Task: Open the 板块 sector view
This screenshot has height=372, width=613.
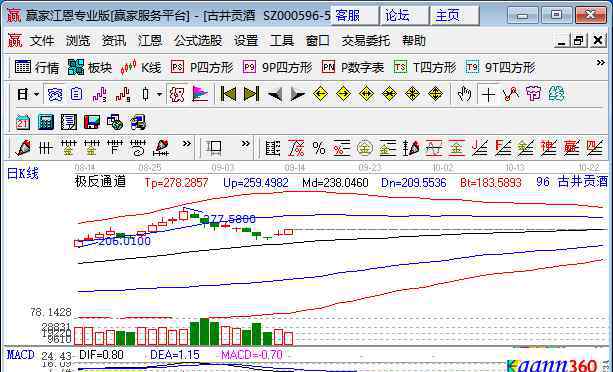Action: coord(90,68)
